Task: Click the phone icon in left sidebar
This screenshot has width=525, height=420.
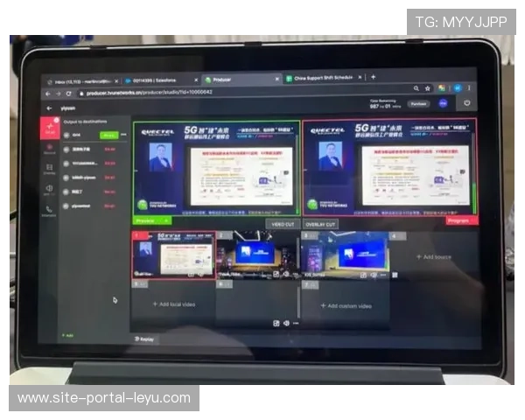Action: (49, 211)
